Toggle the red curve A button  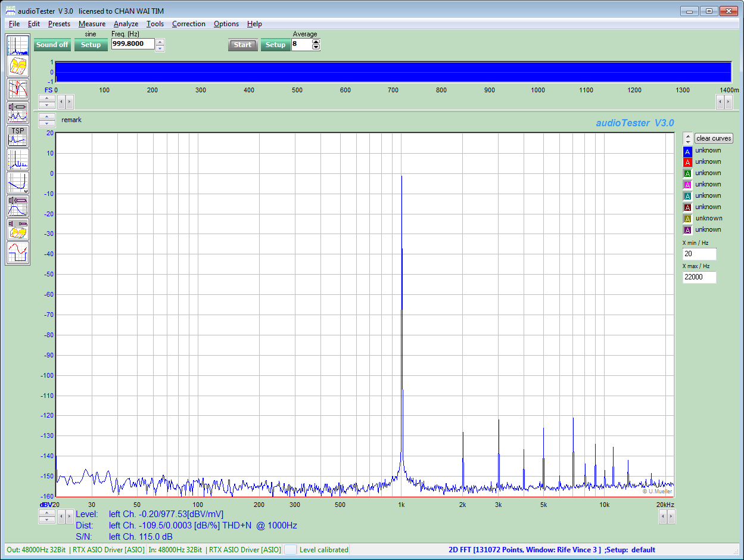coord(687,162)
